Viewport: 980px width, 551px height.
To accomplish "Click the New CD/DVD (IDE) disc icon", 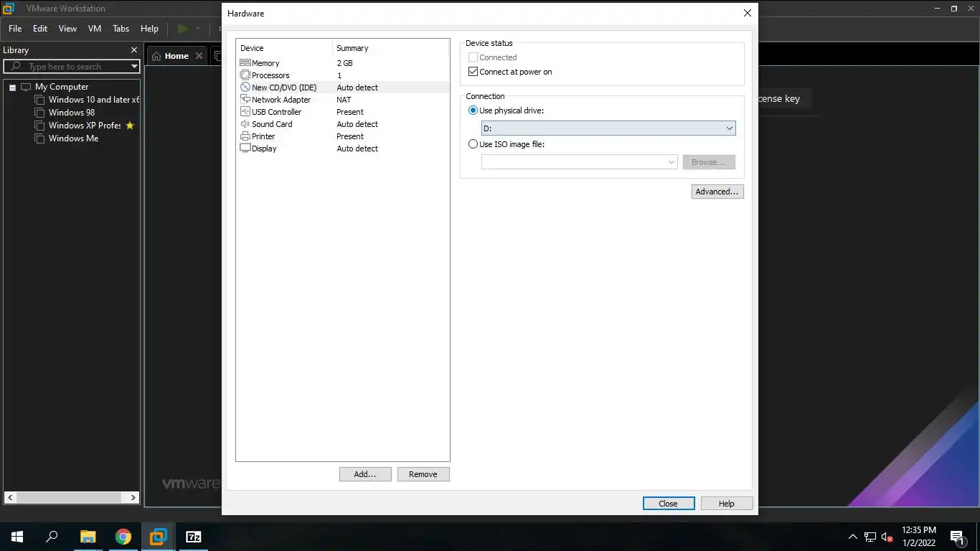I will (x=245, y=88).
